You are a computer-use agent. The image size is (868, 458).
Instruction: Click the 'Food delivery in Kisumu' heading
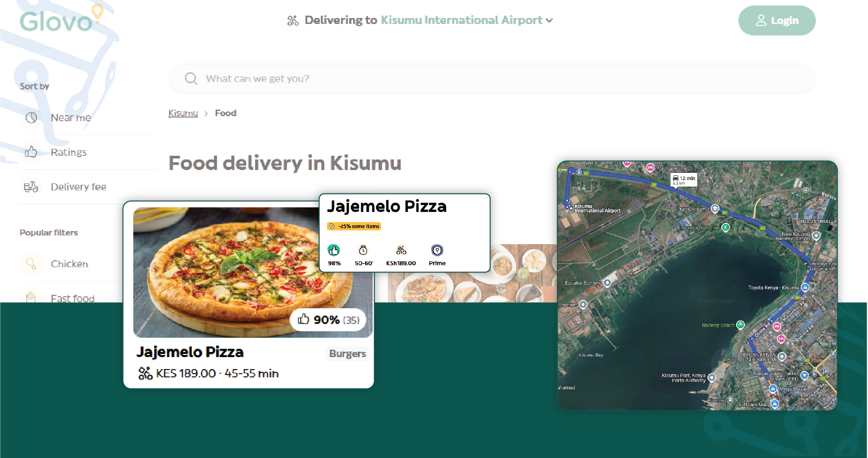[x=285, y=163]
